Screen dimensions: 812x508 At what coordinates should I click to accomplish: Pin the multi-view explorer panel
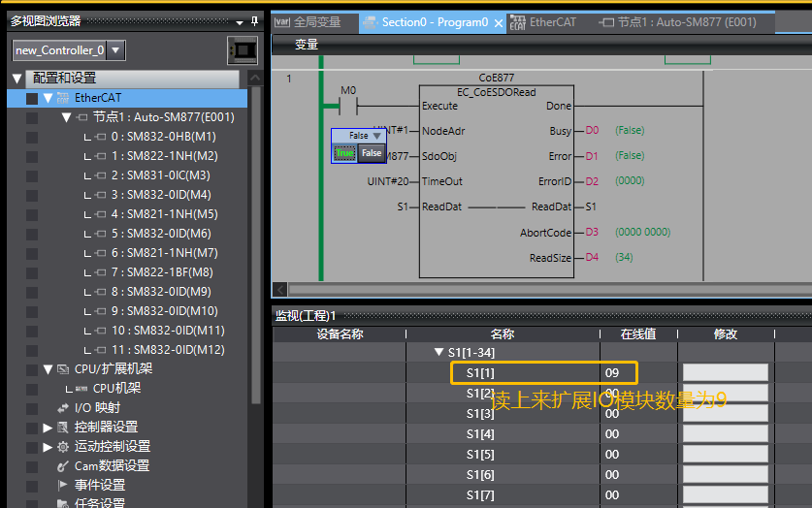tap(254, 21)
